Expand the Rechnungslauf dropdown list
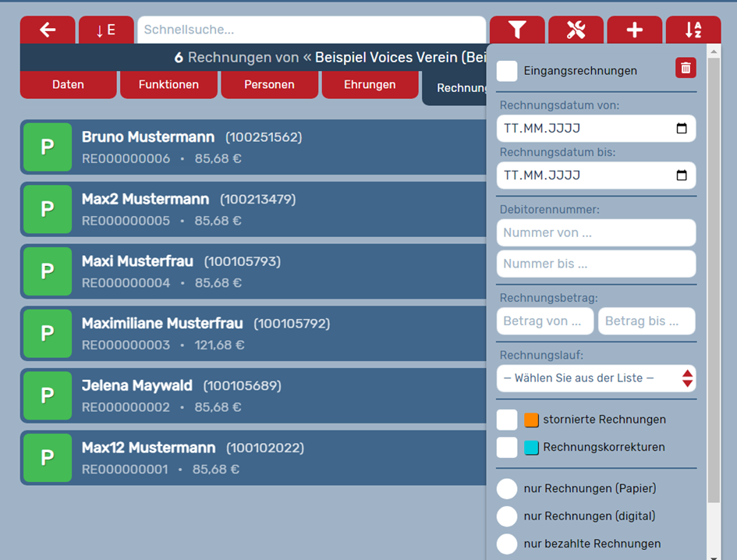737x560 pixels. (596, 378)
